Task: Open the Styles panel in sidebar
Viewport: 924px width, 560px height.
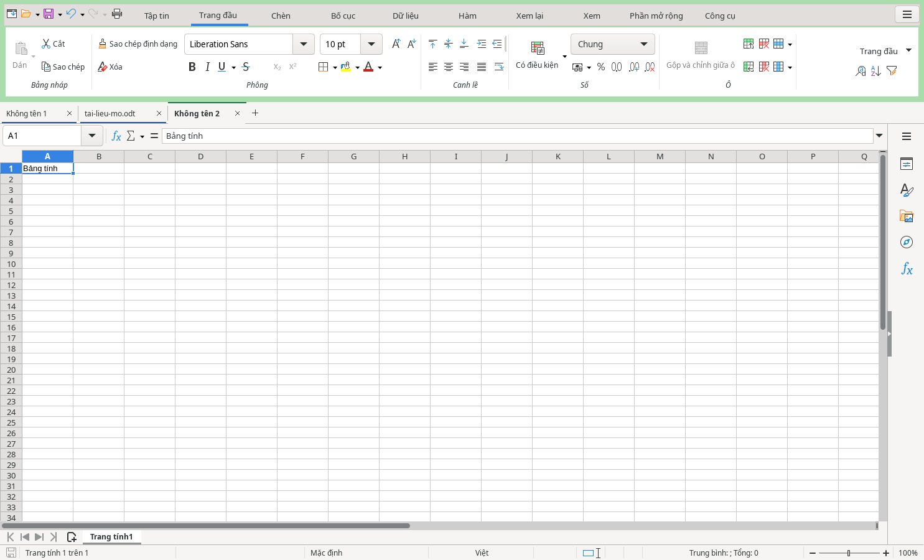Action: pos(907,190)
